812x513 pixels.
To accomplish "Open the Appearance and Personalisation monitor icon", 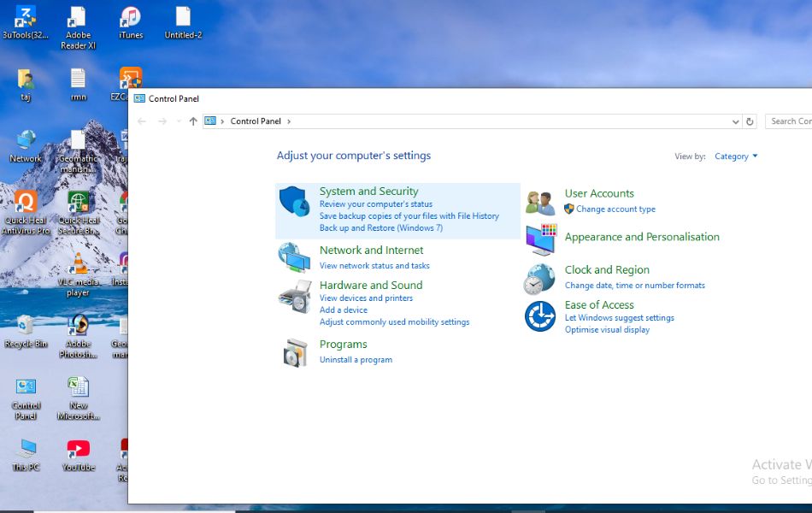I will (x=541, y=239).
